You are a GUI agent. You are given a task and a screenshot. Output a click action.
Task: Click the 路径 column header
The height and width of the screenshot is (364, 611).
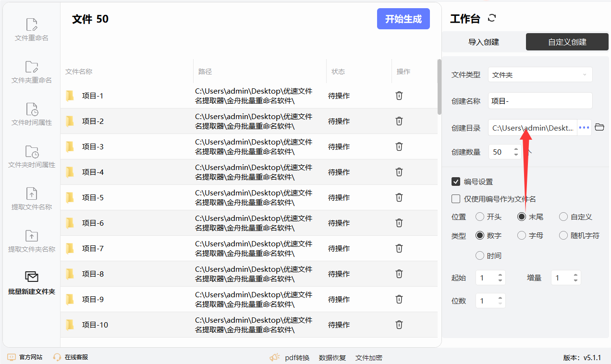205,72
